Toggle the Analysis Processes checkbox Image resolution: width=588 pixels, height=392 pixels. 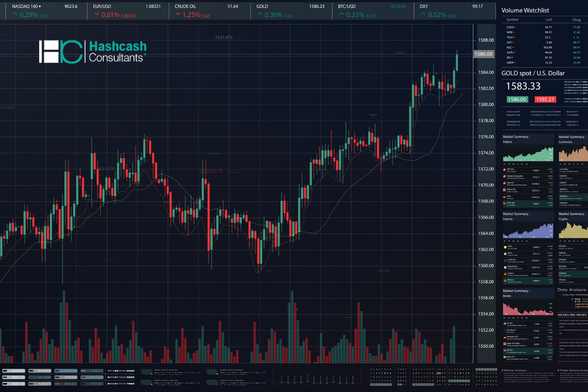coord(560,295)
